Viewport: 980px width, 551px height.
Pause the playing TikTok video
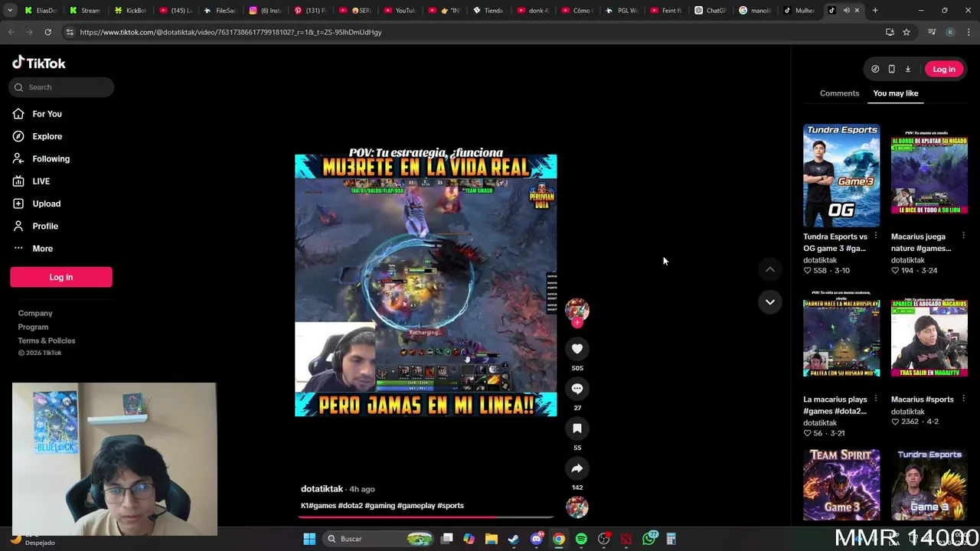click(426, 285)
